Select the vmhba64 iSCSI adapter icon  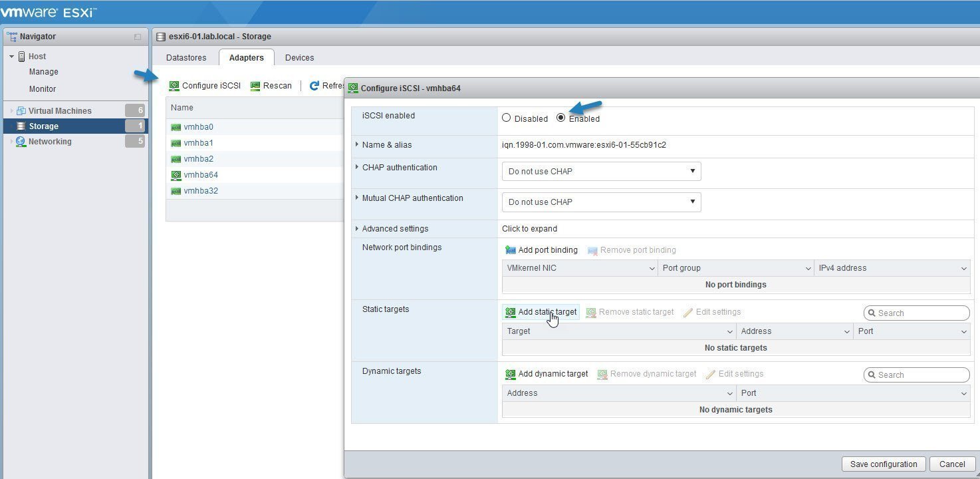coord(176,175)
